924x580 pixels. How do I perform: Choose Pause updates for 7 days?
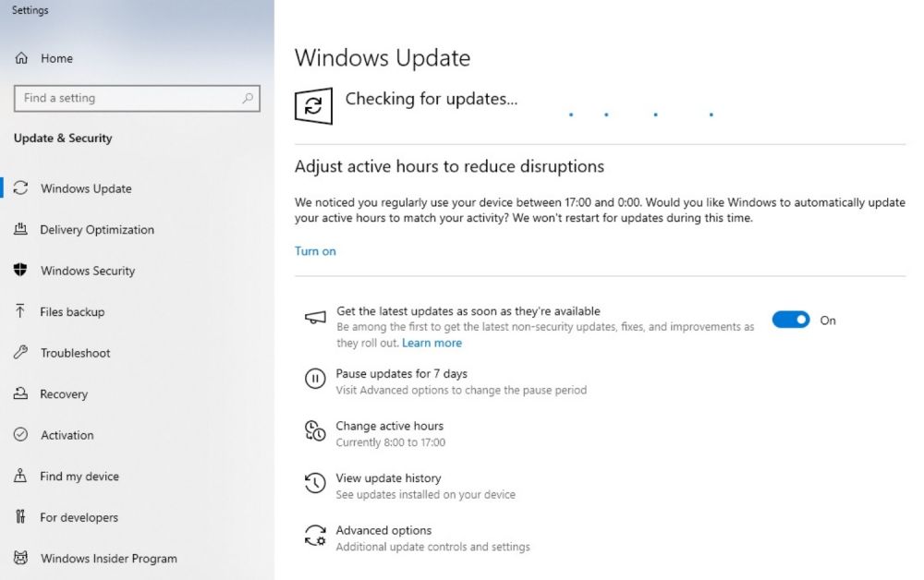(401, 373)
